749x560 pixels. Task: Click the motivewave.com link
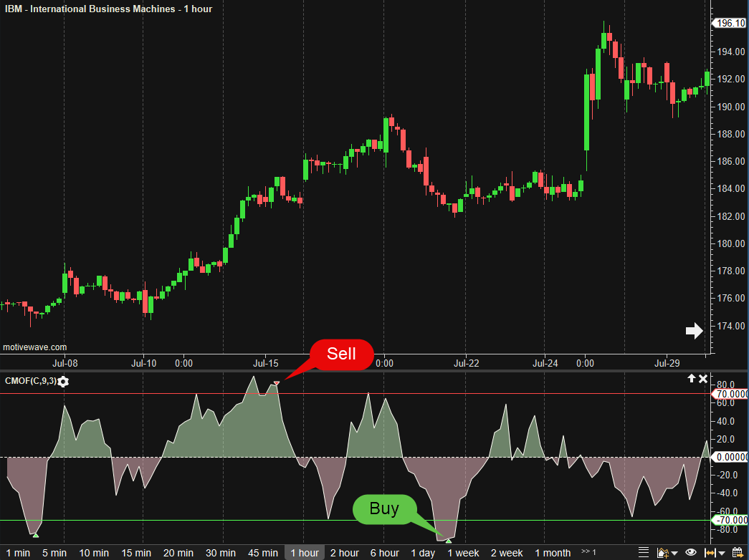click(34, 347)
